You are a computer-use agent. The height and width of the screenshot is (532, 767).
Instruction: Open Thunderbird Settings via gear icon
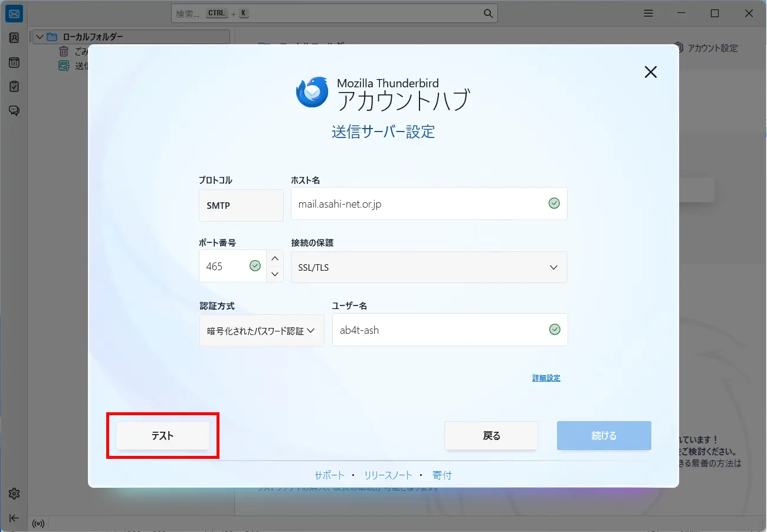[x=14, y=494]
